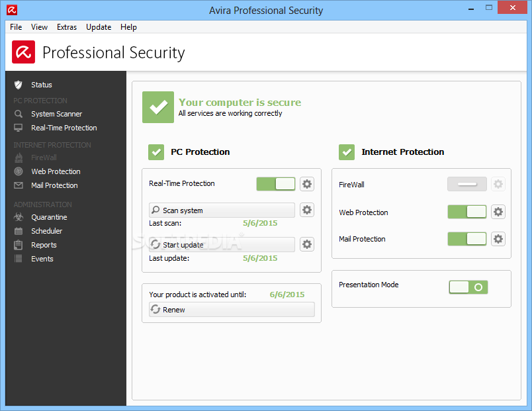Click the large green secure checkmark icon
Viewport: 532px width, 411px height.
click(x=158, y=107)
